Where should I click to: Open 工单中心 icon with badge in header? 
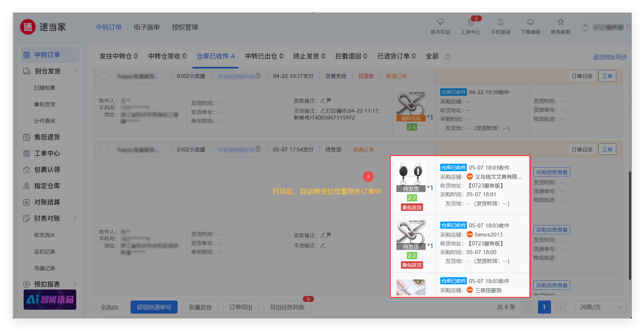click(470, 22)
